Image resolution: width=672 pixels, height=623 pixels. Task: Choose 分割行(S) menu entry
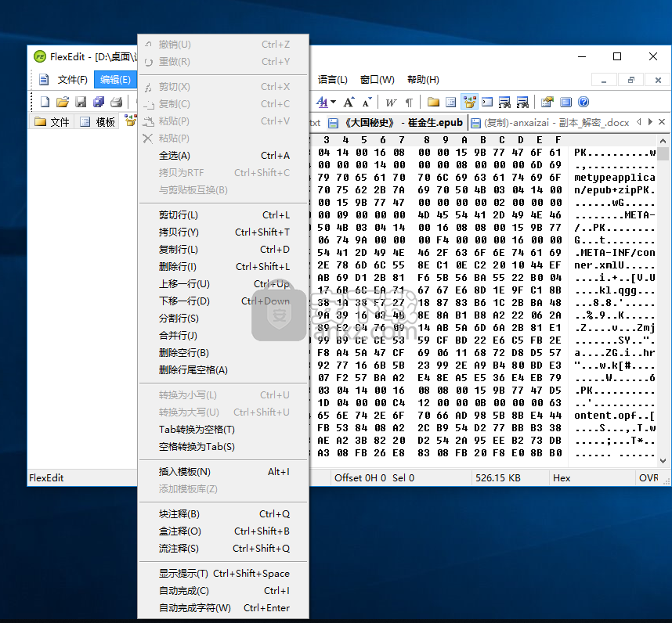tap(223, 318)
